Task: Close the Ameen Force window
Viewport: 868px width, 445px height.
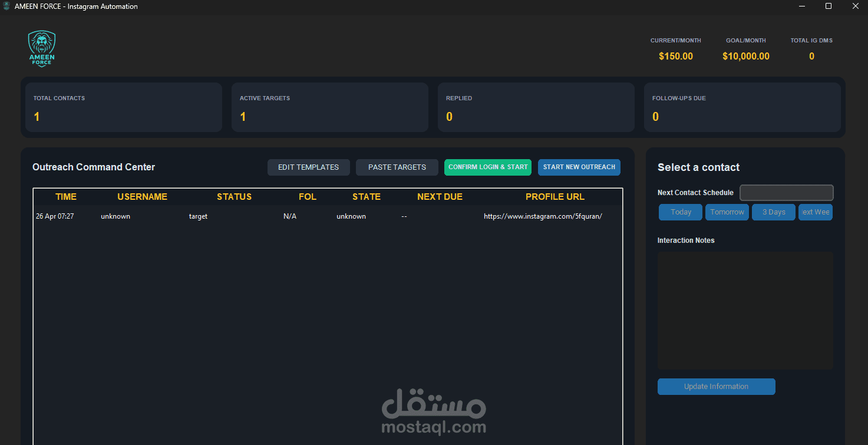Action: click(x=855, y=6)
